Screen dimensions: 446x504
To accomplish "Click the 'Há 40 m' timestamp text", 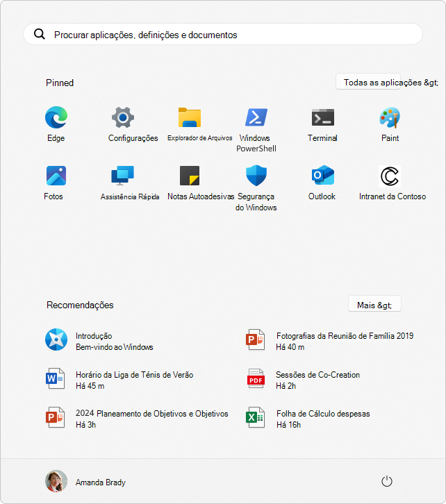I will point(290,347).
